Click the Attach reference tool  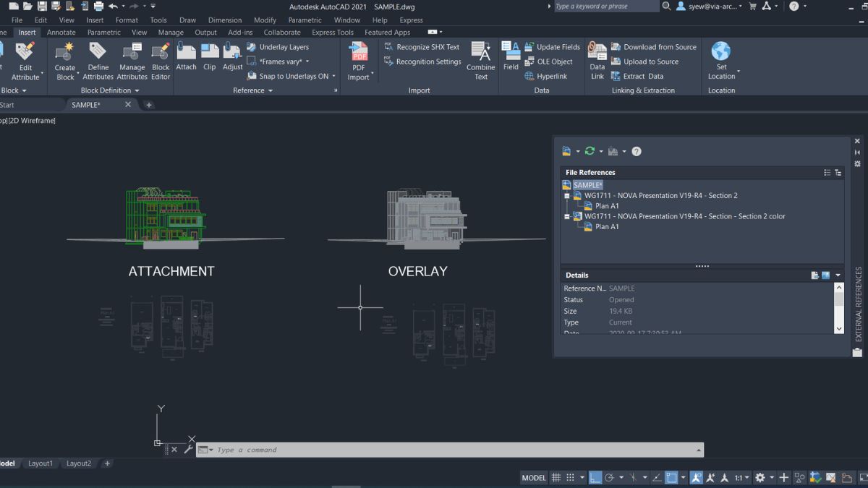point(186,56)
